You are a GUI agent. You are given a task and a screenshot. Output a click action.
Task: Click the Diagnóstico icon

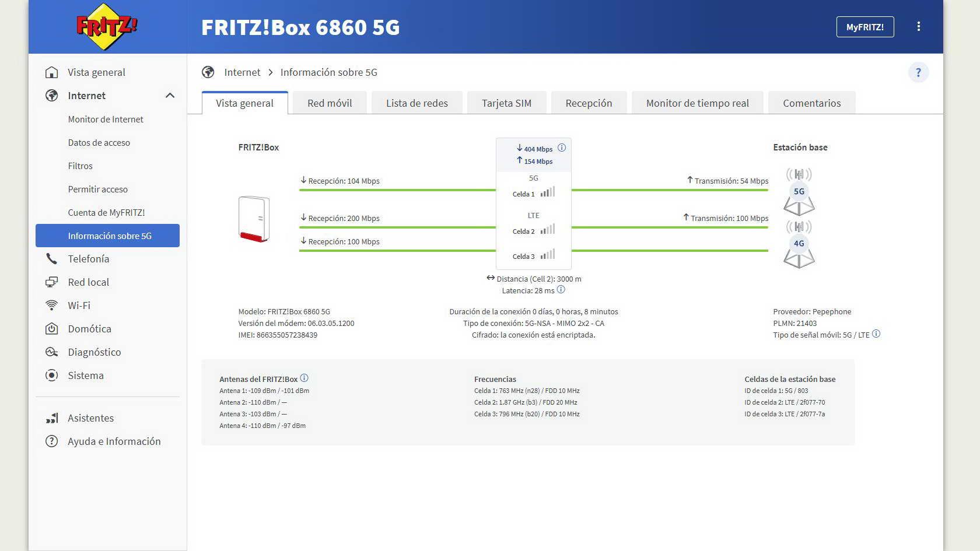pos(52,352)
